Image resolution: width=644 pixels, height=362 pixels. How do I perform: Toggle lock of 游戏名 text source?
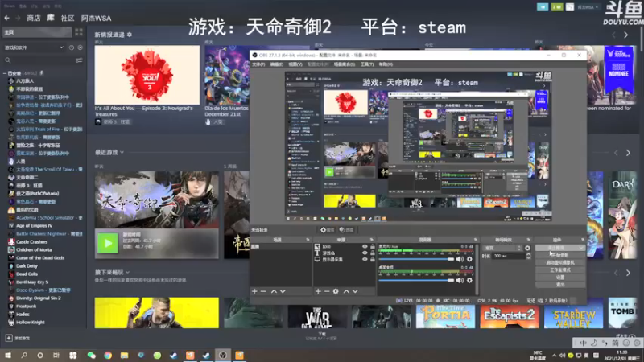(x=373, y=253)
